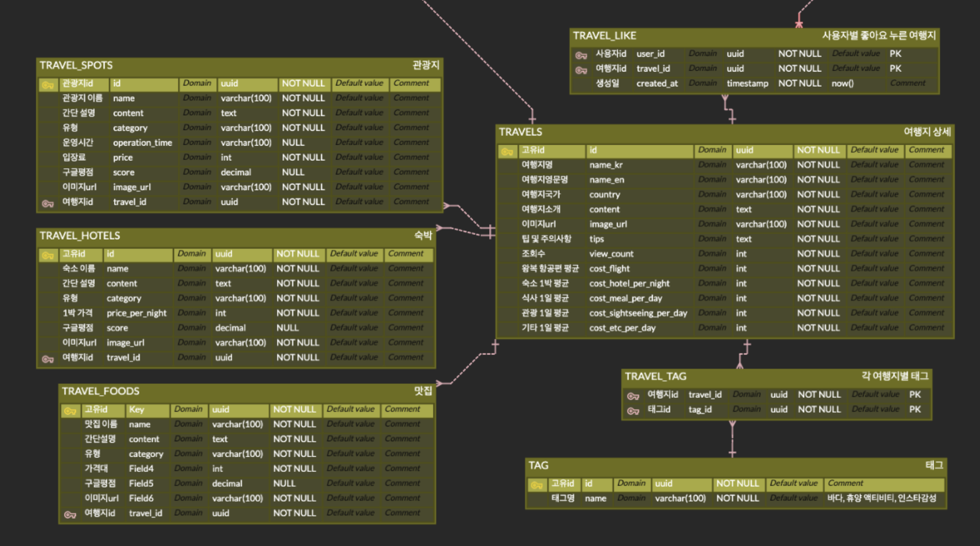Click the yellow primary key icon in TAG table

pyautogui.click(x=536, y=485)
